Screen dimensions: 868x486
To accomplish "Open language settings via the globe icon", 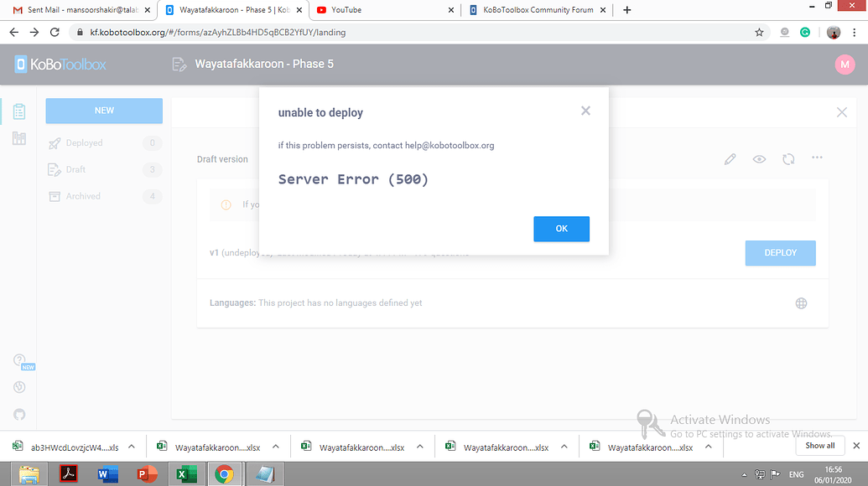I will 801,303.
